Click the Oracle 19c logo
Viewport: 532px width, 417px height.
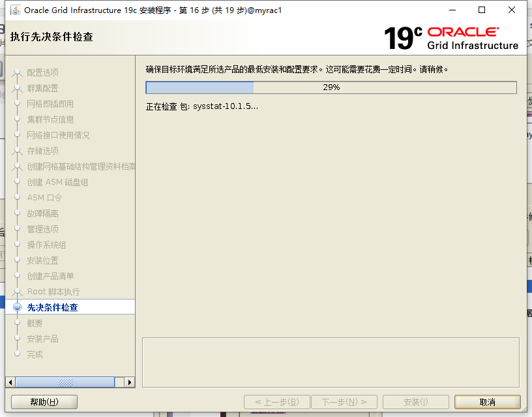(x=451, y=38)
